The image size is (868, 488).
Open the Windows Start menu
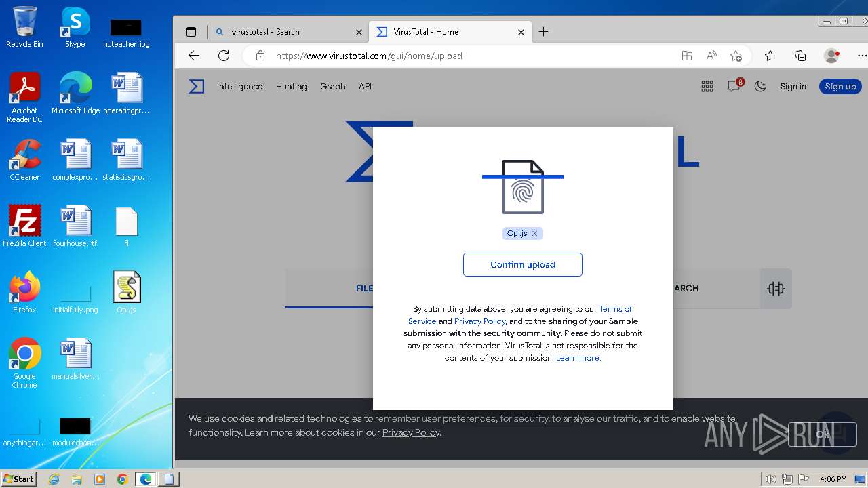[x=19, y=479]
